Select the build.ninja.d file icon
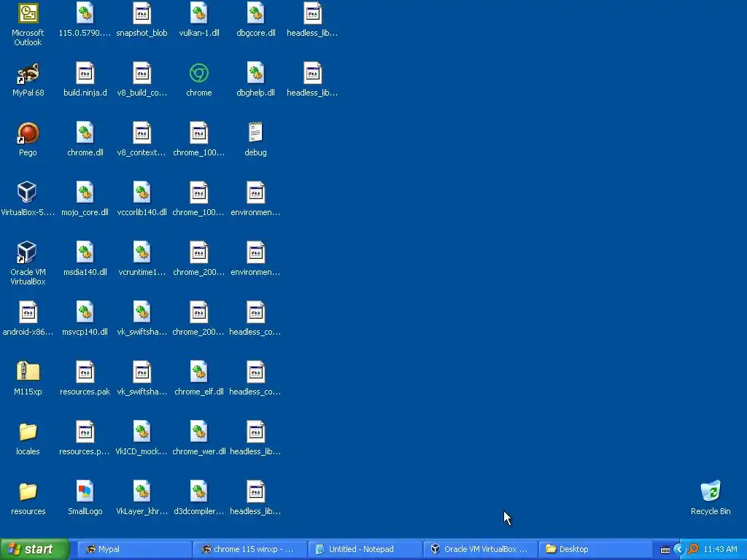Image resolution: width=747 pixels, height=560 pixels. point(85,74)
